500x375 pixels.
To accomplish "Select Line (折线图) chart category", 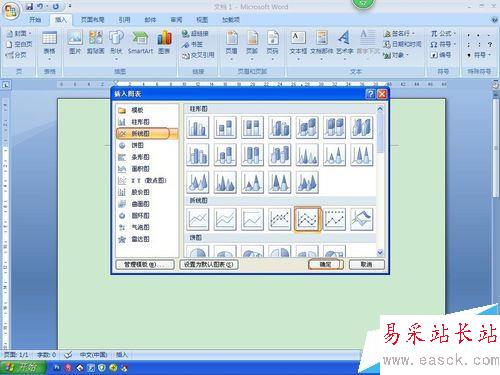I will click(x=147, y=133).
